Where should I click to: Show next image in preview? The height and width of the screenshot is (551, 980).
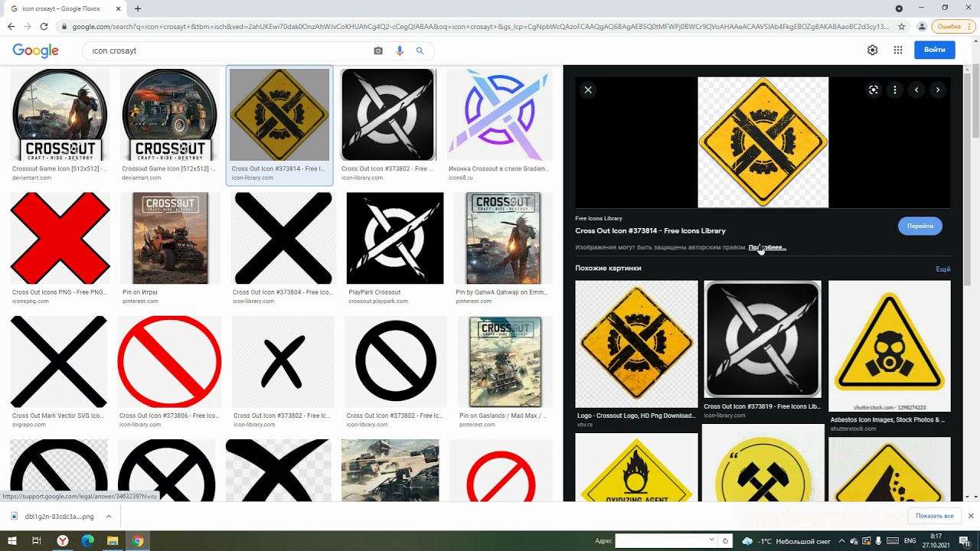938,90
